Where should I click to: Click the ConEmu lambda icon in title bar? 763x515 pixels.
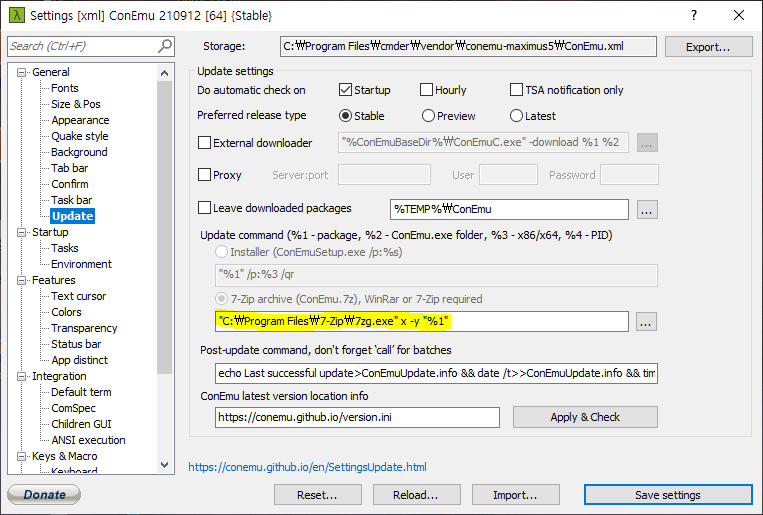pyautogui.click(x=17, y=15)
